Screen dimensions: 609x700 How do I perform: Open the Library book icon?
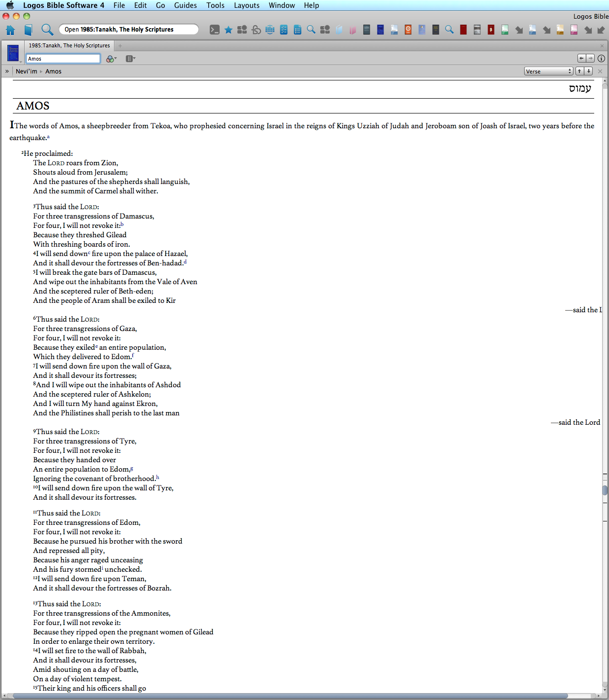click(28, 29)
